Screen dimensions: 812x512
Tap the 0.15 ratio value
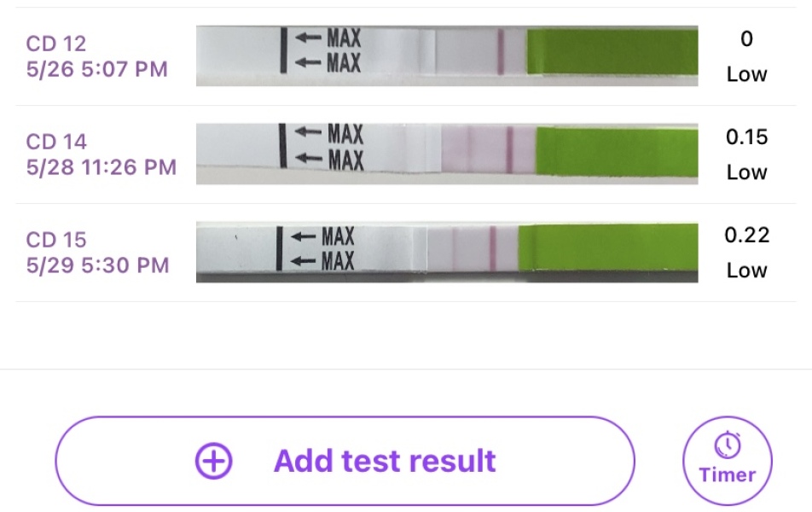click(x=747, y=137)
